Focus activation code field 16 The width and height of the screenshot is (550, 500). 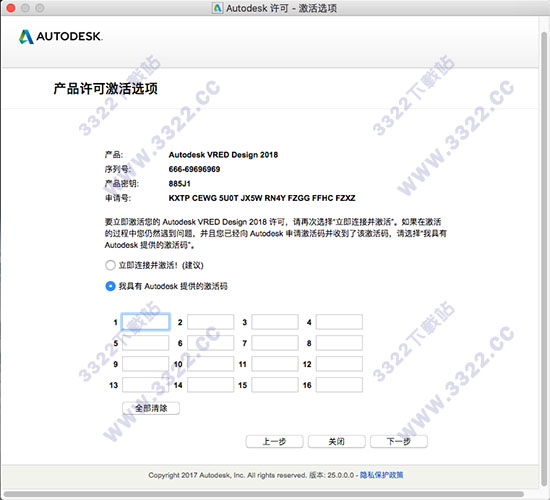[x=339, y=385]
